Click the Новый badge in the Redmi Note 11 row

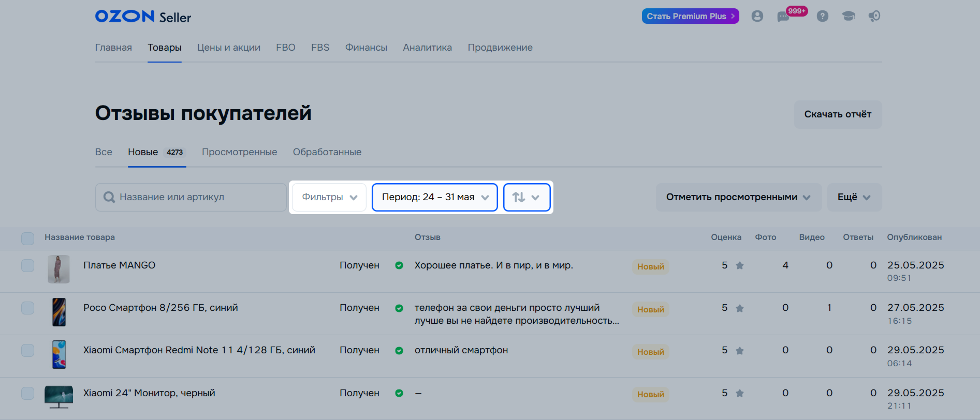[x=651, y=352]
